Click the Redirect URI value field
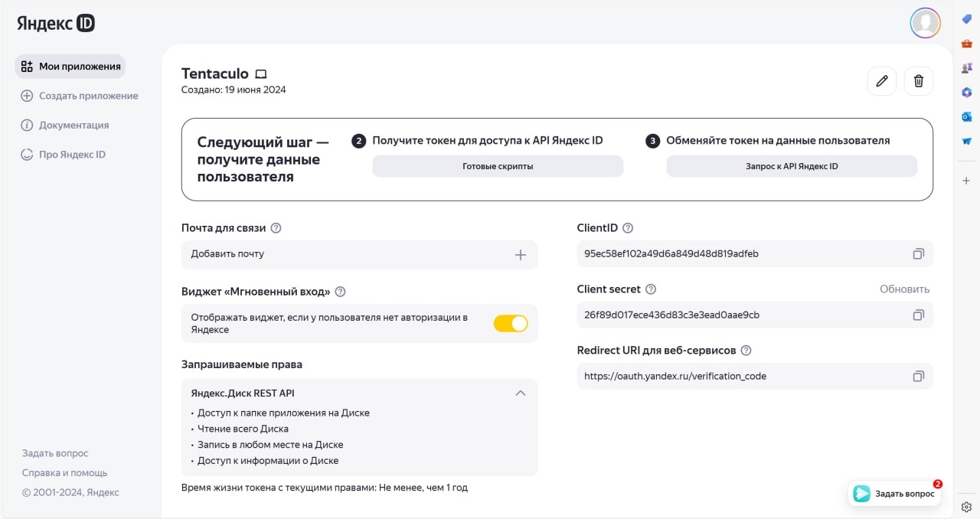980x519 pixels. pyautogui.click(x=755, y=376)
